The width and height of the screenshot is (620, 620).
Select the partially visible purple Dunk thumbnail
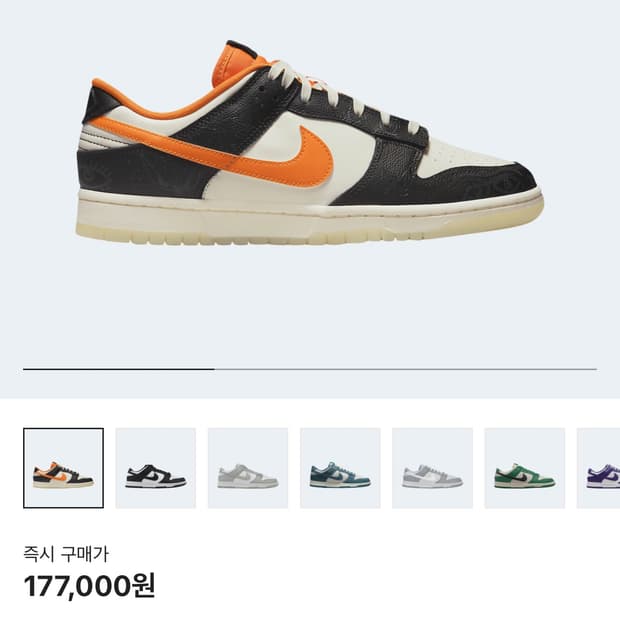[598, 468]
